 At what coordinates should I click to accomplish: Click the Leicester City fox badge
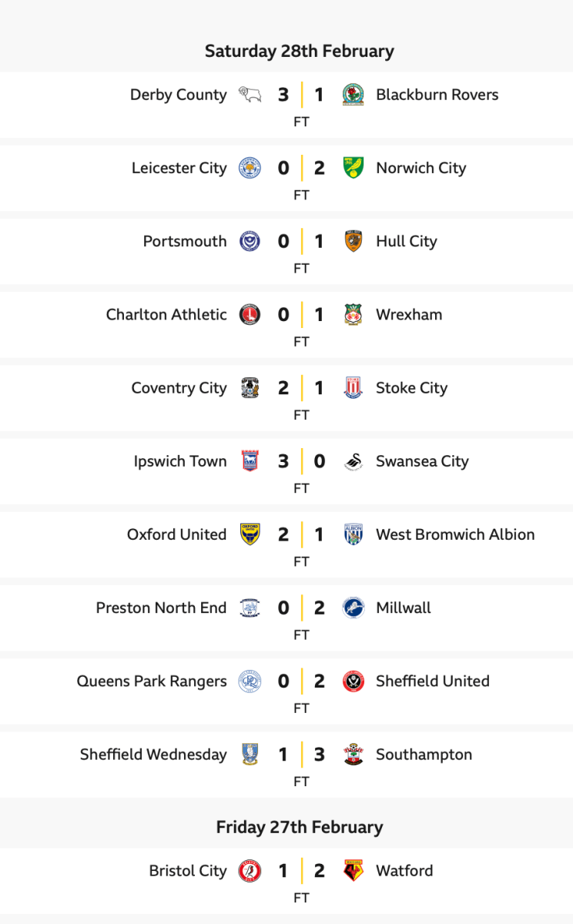pos(250,169)
